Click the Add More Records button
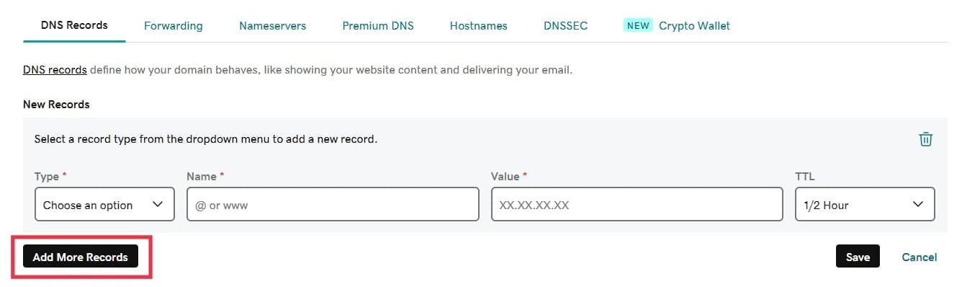This screenshot has width=980, height=287. [x=81, y=257]
